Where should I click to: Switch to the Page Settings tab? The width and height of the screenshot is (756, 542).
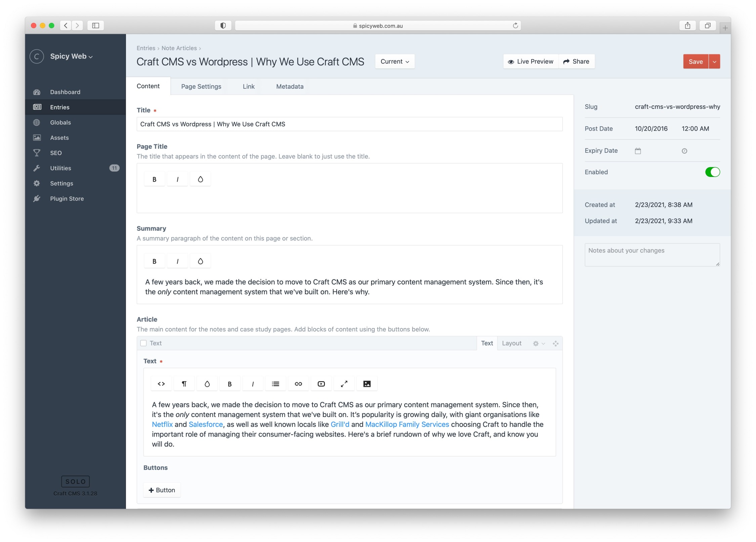click(x=201, y=87)
